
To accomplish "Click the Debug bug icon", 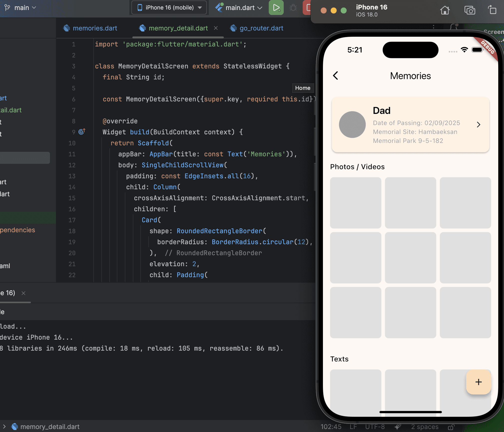I will [x=293, y=7].
